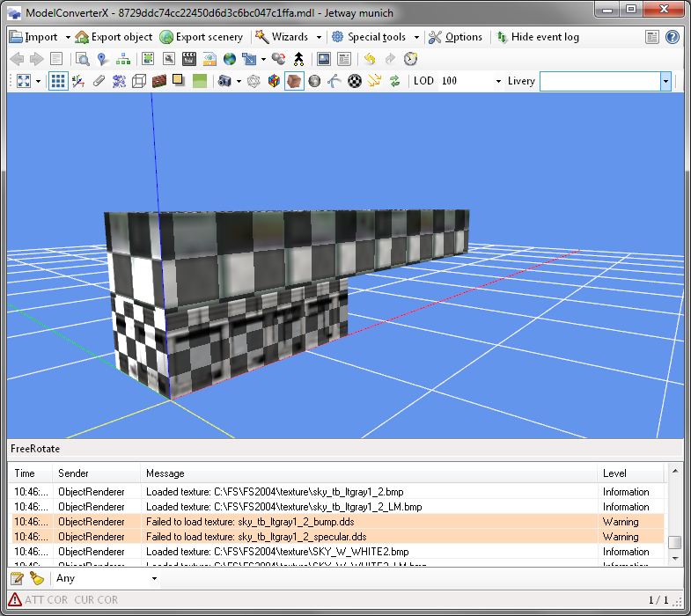Toggle the textured cube render mode
Screen dimensions: 691x616
coord(295,81)
